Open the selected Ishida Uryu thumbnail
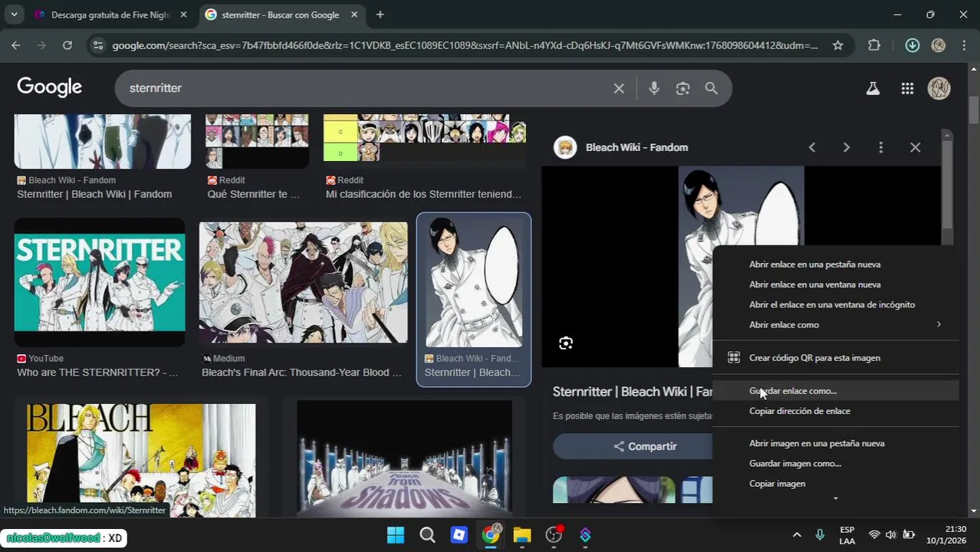This screenshot has width=980, height=552. (474, 283)
